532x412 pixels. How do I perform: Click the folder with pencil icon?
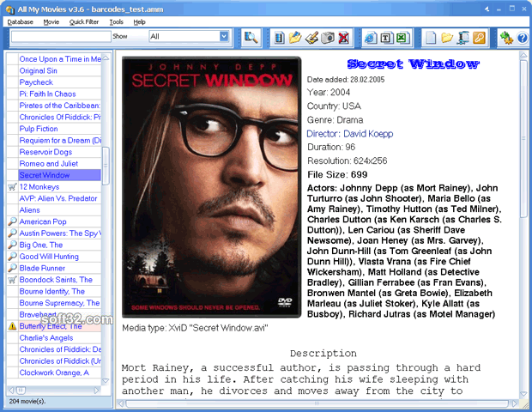click(295, 37)
